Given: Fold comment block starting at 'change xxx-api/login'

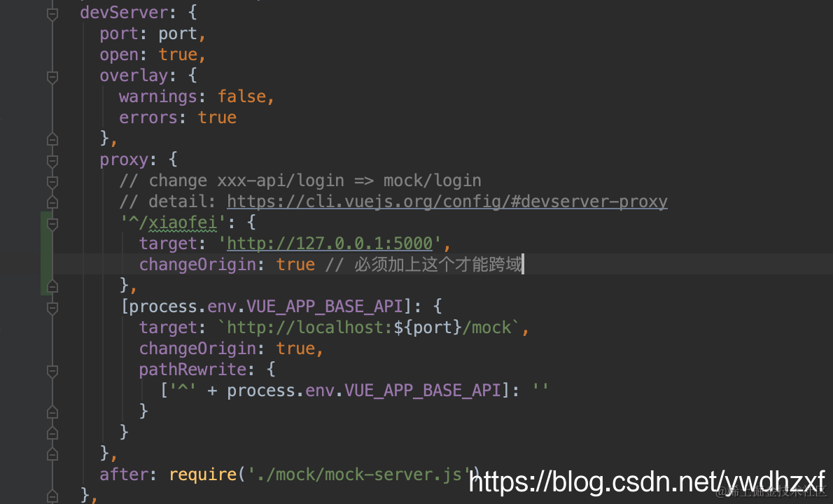Looking at the screenshot, I should (x=52, y=181).
